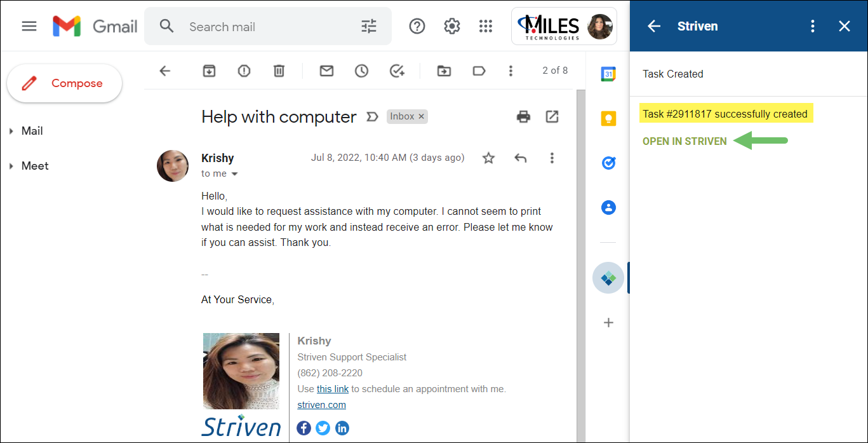
Task: Star the message from Krishy
Action: tap(488, 158)
